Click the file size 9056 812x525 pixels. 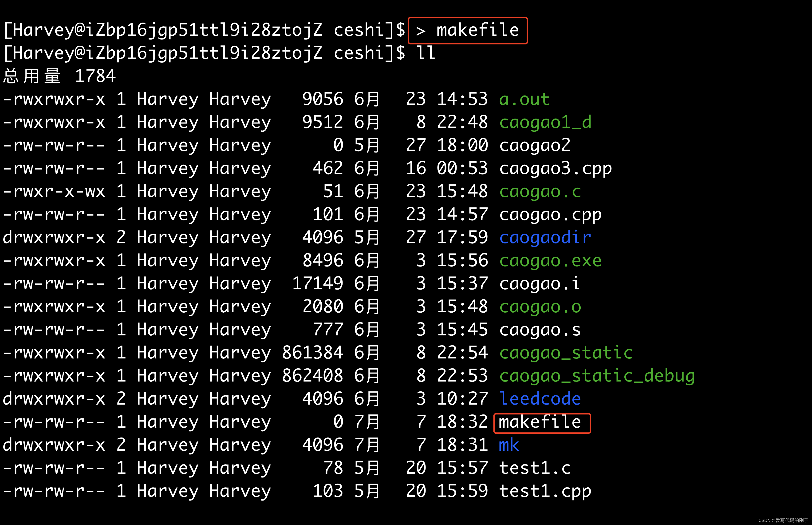pos(323,99)
